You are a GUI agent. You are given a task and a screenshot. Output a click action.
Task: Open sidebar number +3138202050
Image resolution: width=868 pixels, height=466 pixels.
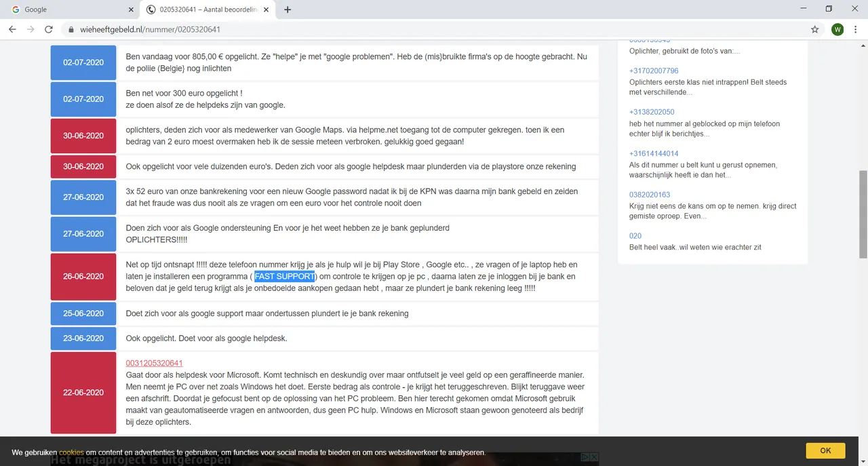point(652,112)
